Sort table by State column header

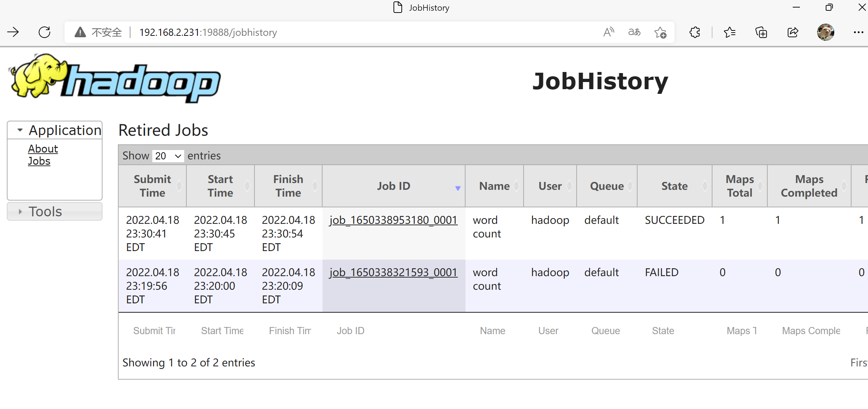(x=674, y=186)
